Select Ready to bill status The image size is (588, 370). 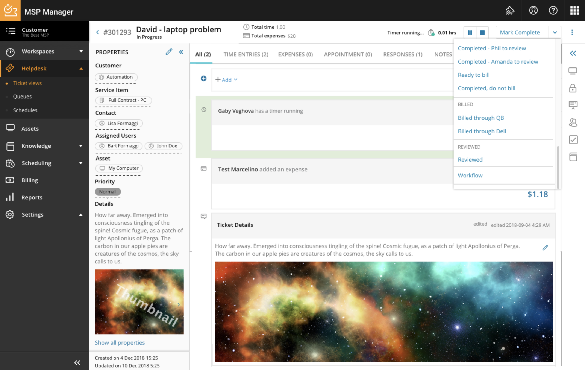coord(474,75)
